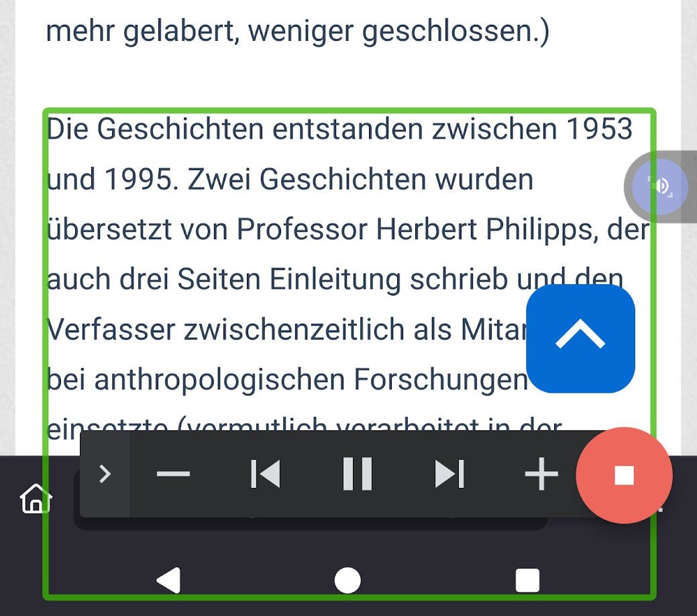This screenshot has width=697, height=616.
Task: Increase reading speed with the plus icon
Action: (x=541, y=475)
